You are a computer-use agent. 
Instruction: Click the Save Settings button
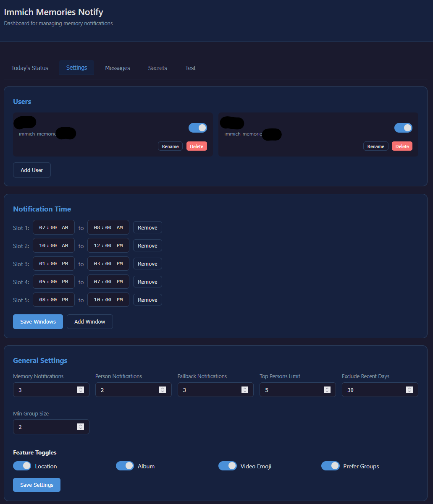click(x=37, y=485)
